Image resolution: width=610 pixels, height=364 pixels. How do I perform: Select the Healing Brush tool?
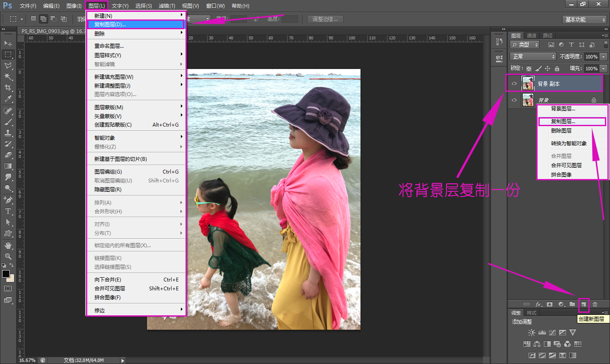(8, 111)
